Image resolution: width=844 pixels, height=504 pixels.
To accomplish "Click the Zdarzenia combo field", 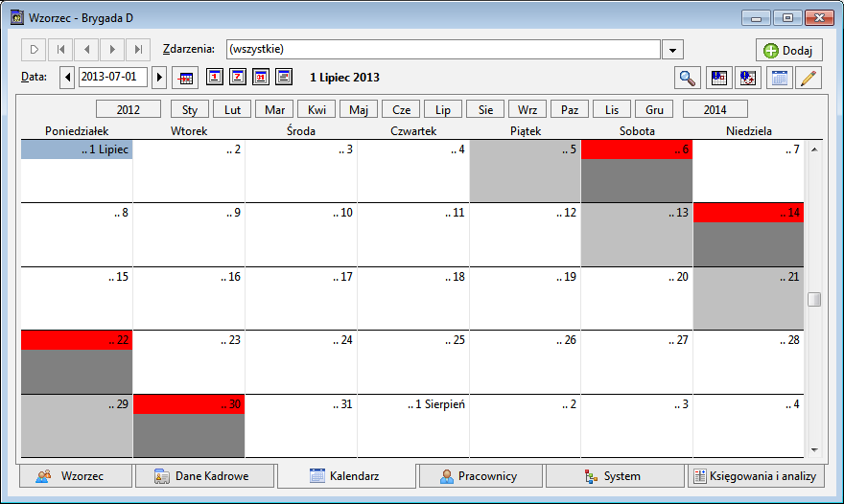I will 443,50.
